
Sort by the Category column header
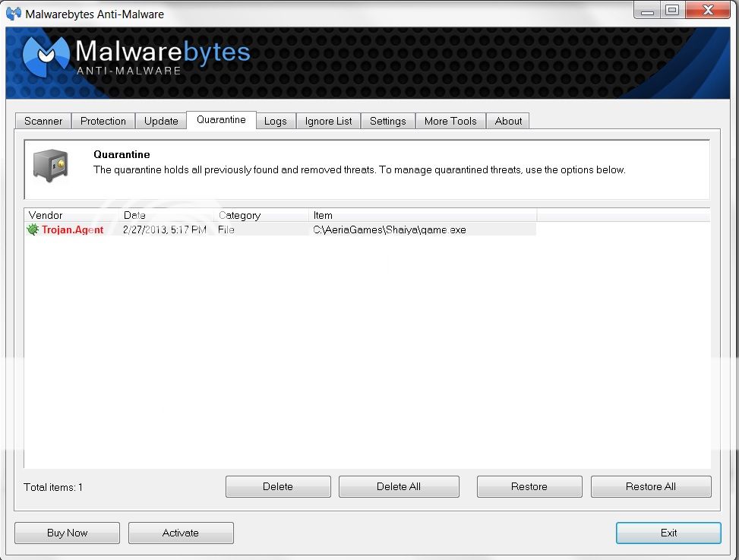click(261, 215)
